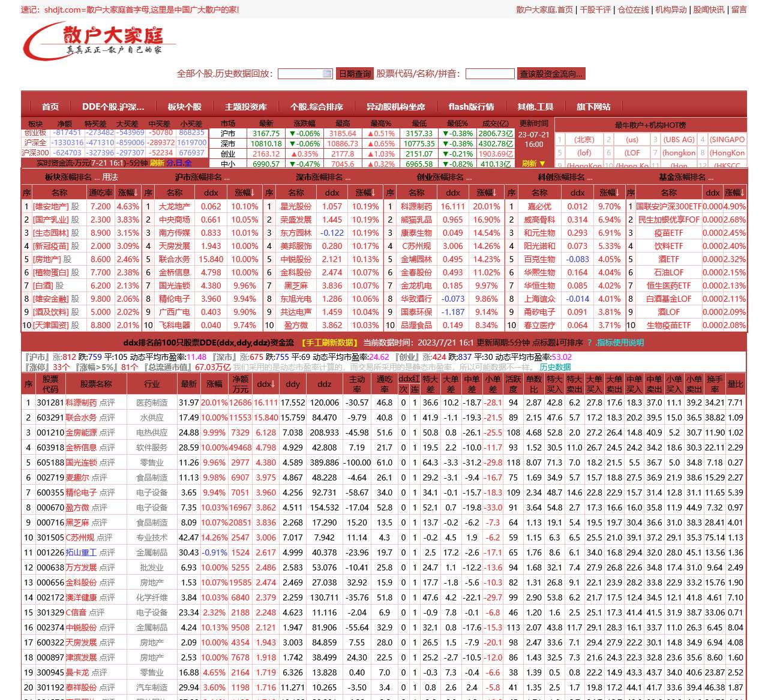
Task: Go to flash版行情 menu item
Action: click(x=471, y=107)
